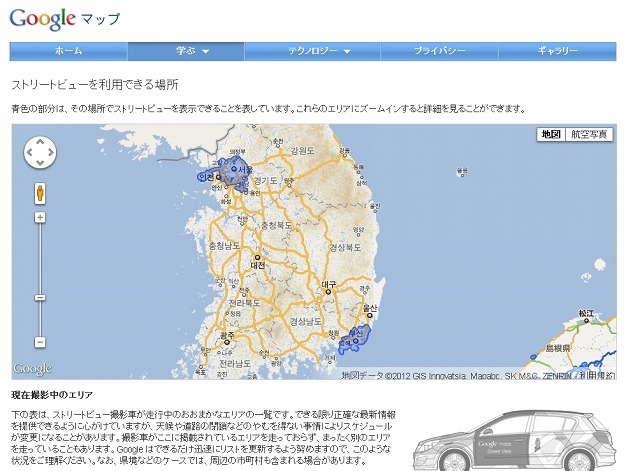Click the 島根県 label on the map
The height and width of the screenshot is (471, 640).
[558, 348]
